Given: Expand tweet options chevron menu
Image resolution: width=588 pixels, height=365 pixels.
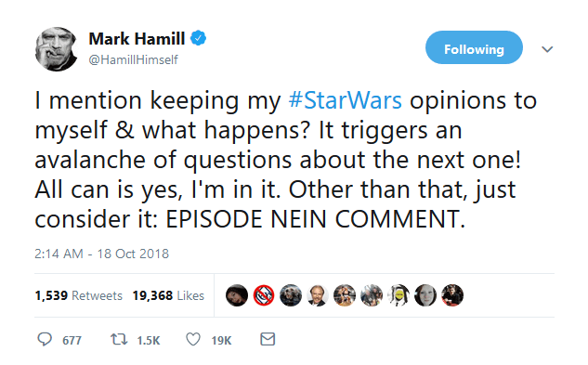Looking at the screenshot, I should (x=547, y=49).
